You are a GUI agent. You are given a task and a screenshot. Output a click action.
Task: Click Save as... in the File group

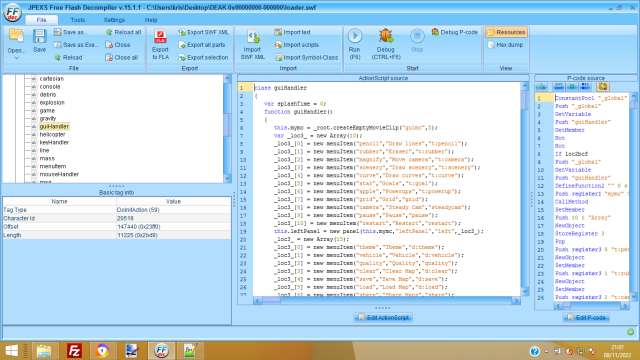[x=71, y=32]
